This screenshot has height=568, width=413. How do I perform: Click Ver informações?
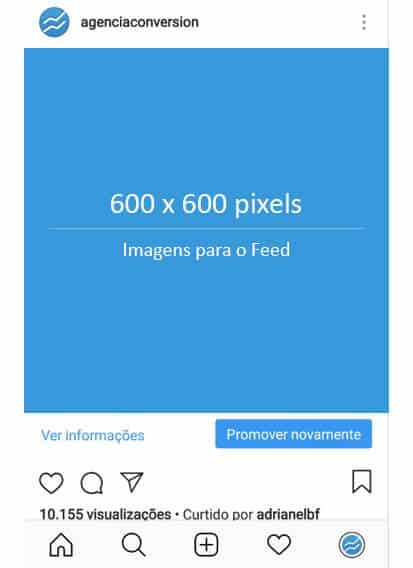click(x=93, y=435)
